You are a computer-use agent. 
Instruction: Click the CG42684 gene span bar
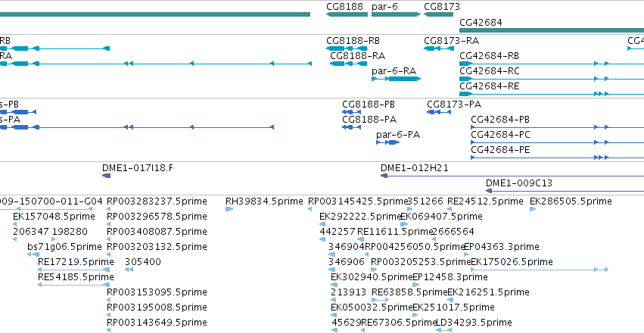[x=552, y=30]
